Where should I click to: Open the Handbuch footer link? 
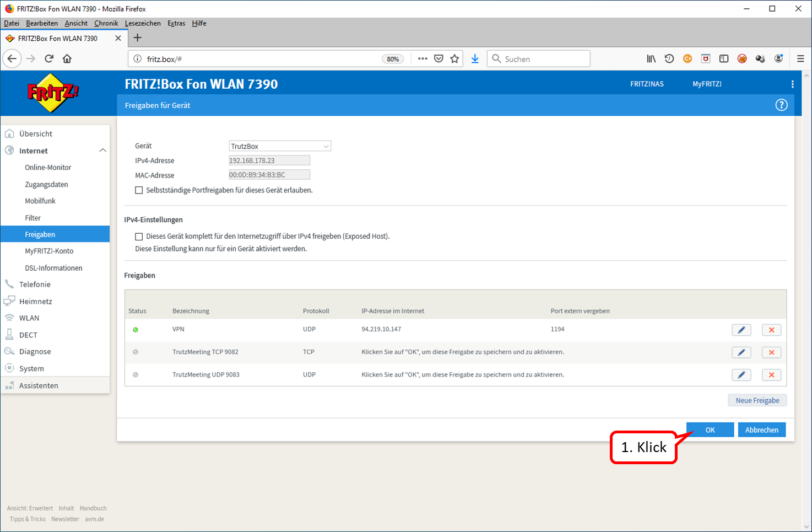click(93, 508)
